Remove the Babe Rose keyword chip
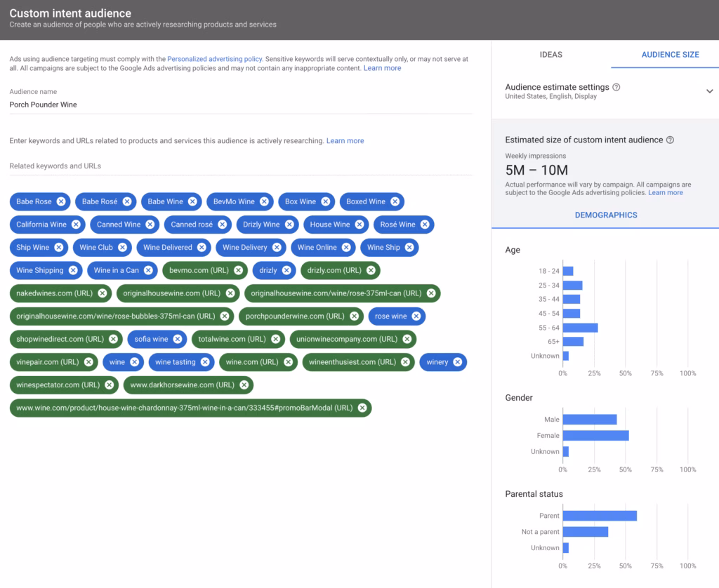The width and height of the screenshot is (719, 588). pos(61,201)
